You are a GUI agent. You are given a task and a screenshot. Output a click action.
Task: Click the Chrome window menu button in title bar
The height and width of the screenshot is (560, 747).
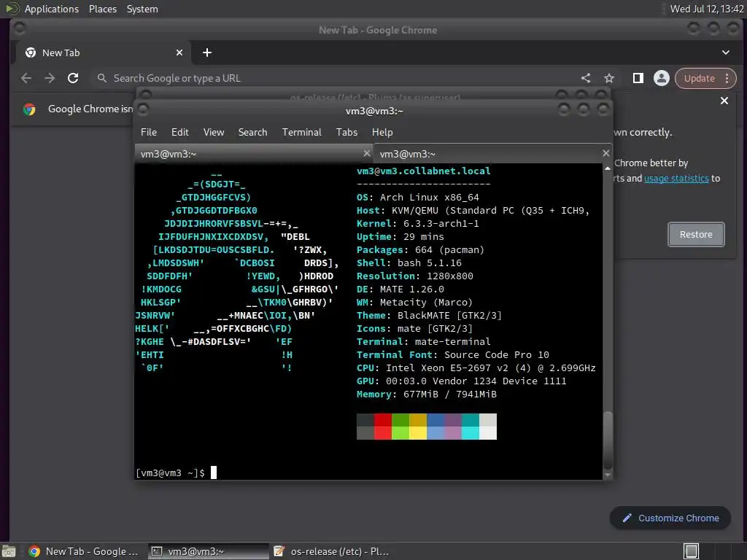point(20,29)
